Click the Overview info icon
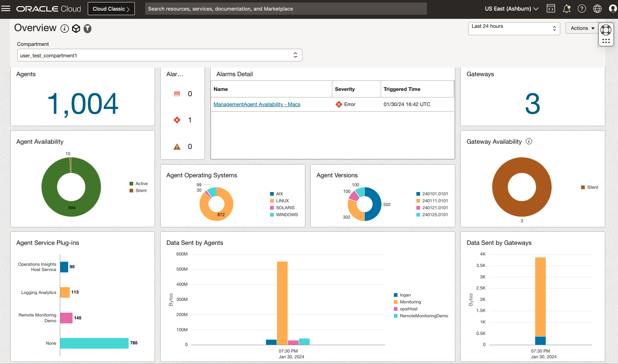The image size is (618, 364). click(64, 28)
